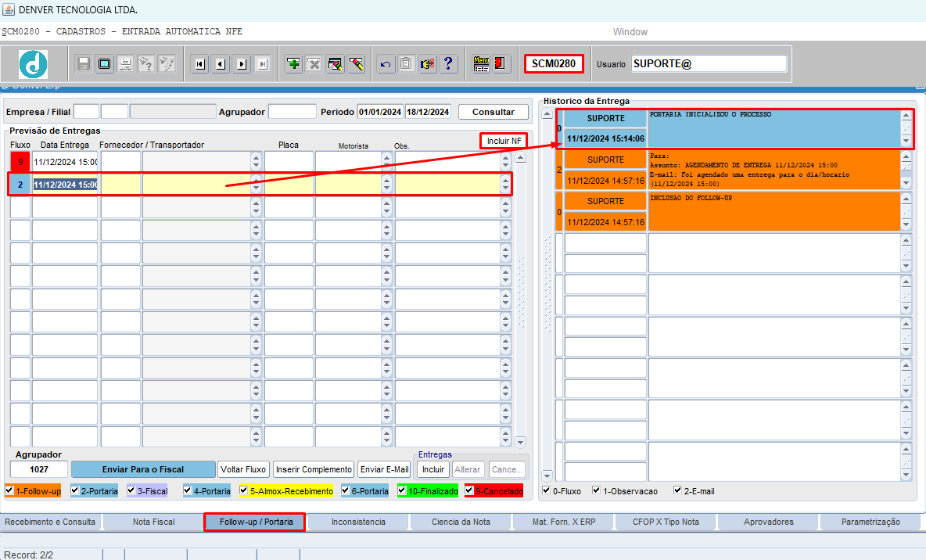Click the Enviar E-Mail button

[385, 469]
